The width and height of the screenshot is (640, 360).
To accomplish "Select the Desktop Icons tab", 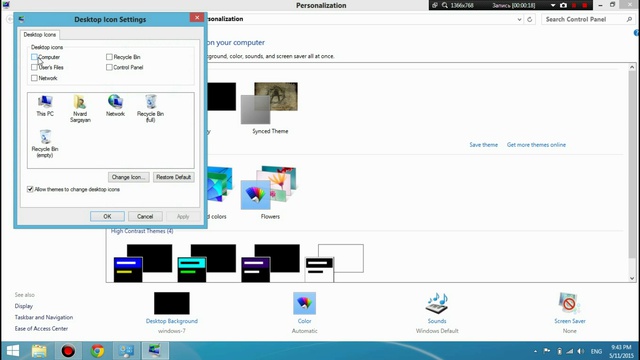I will point(40,35).
